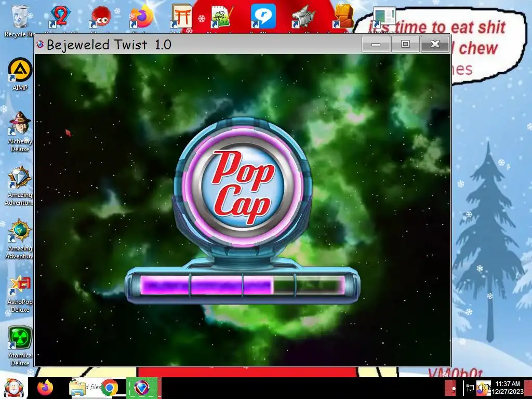Viewport: 532px width, 399px height.
Task: Open the orange blocks game shortcut
Action: (x=343, y=17)
